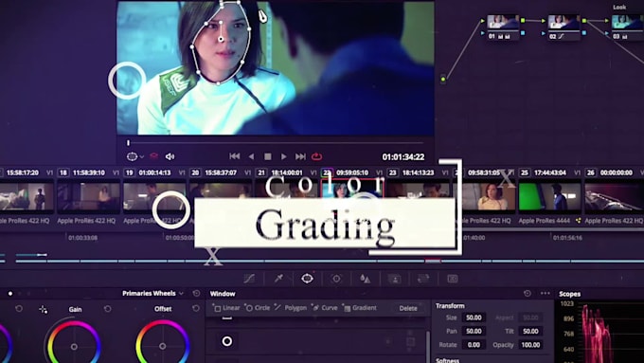
Task: Add a Curve window
Action: click(325, 307)
